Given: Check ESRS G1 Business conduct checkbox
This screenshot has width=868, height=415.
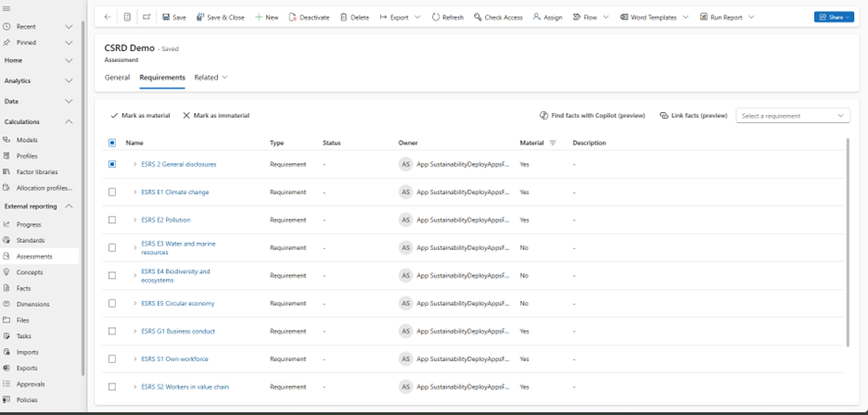Looking at the screenshot, I should pos(112,331).
